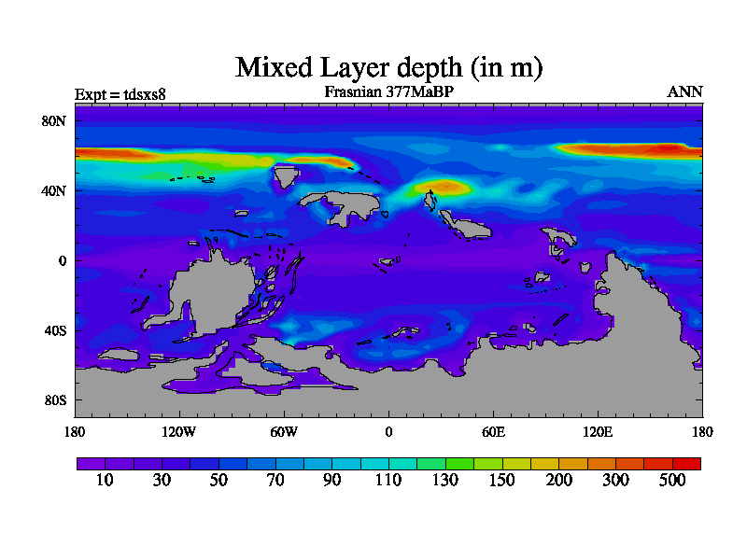747x560 pixels.
Task: Select the '150' colorbar tick label
Action: tap(501, 481)
